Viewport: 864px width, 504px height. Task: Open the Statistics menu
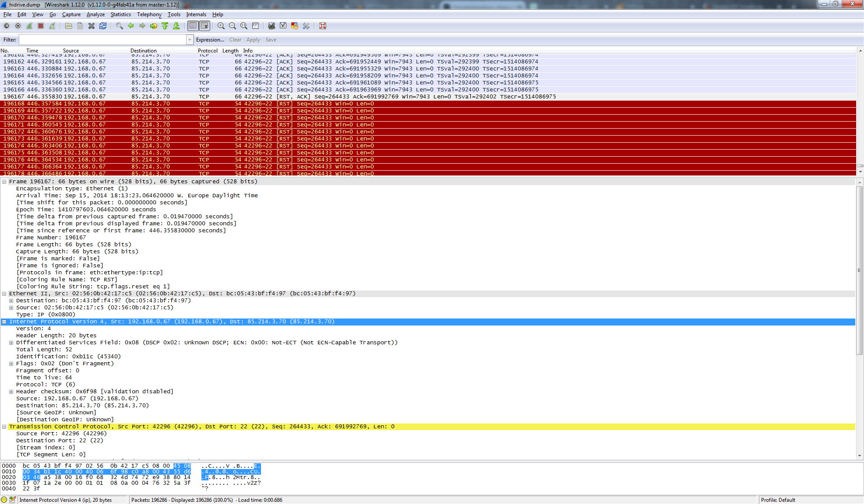click(120, 14)
